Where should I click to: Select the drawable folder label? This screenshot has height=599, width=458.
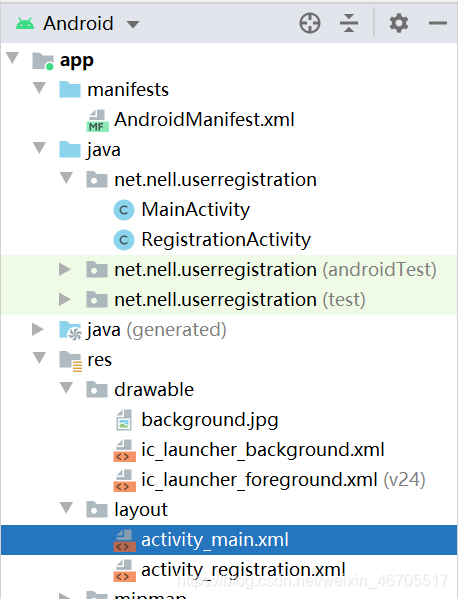[154, 390]
